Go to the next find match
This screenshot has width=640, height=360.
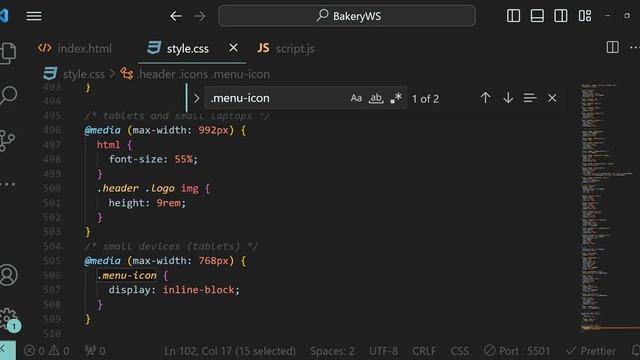[508, 98]
